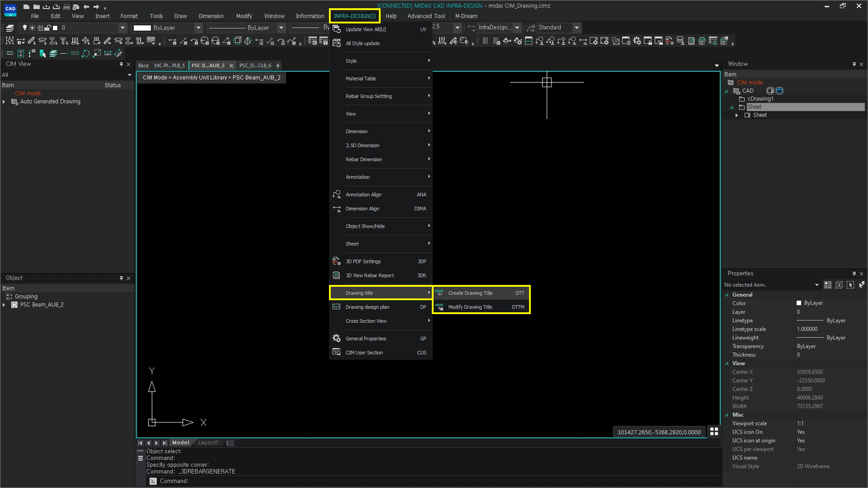868x488 pixels.
Task: Select Modify Drawing Title menu entry
Action: 481,307
